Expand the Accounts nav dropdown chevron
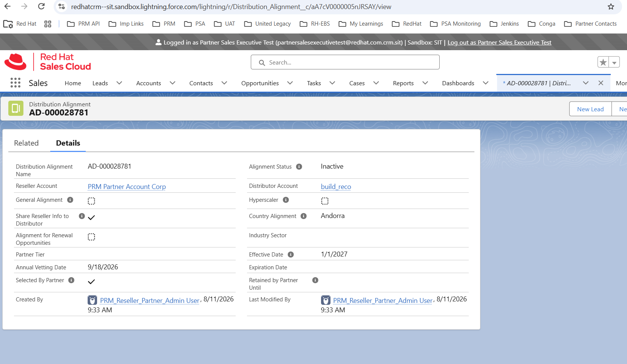This screenshot has width=627, height=364. point(173,83)
